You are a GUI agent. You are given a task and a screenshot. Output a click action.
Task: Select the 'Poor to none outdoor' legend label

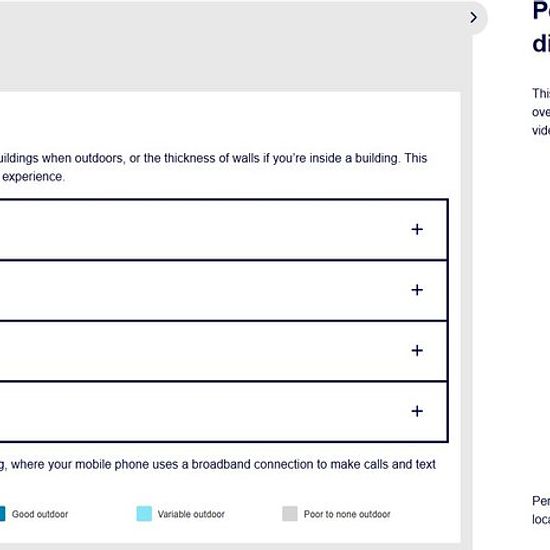coord(347,514)
